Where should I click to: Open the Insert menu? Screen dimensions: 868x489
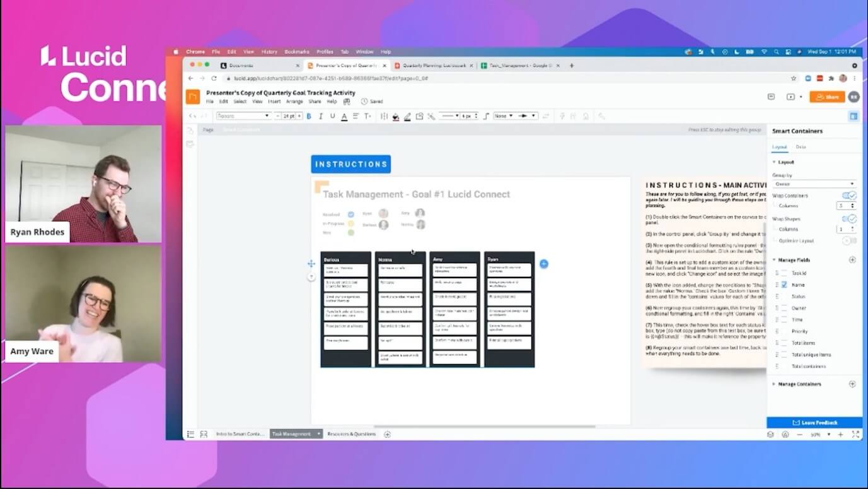(274, 102)
